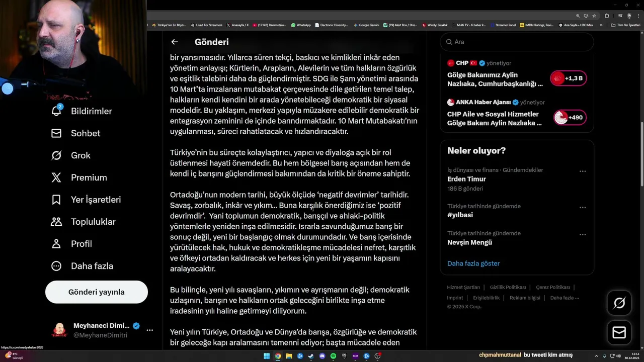This screenshot has height=362, width=644.
Task: Open Livad For Streamers bookmark
Action: click(206, 25)
